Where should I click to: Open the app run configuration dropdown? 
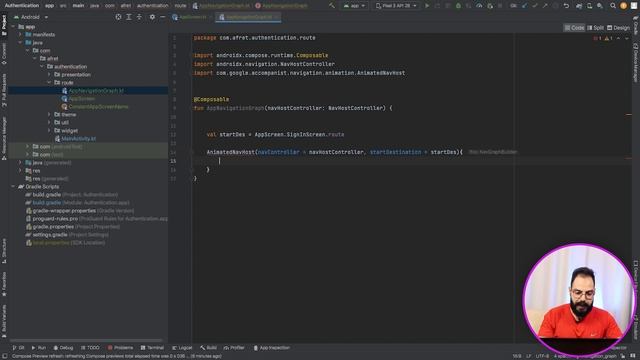[354, 6]
